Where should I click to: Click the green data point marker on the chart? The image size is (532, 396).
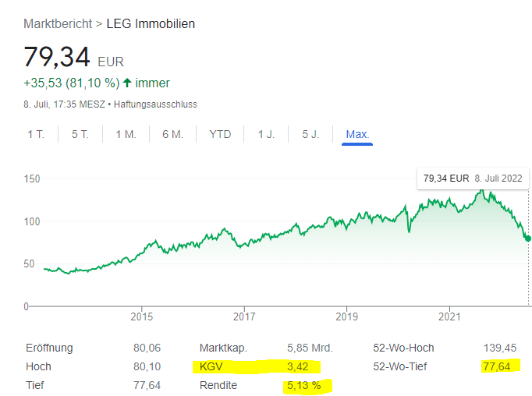point(528,238)
